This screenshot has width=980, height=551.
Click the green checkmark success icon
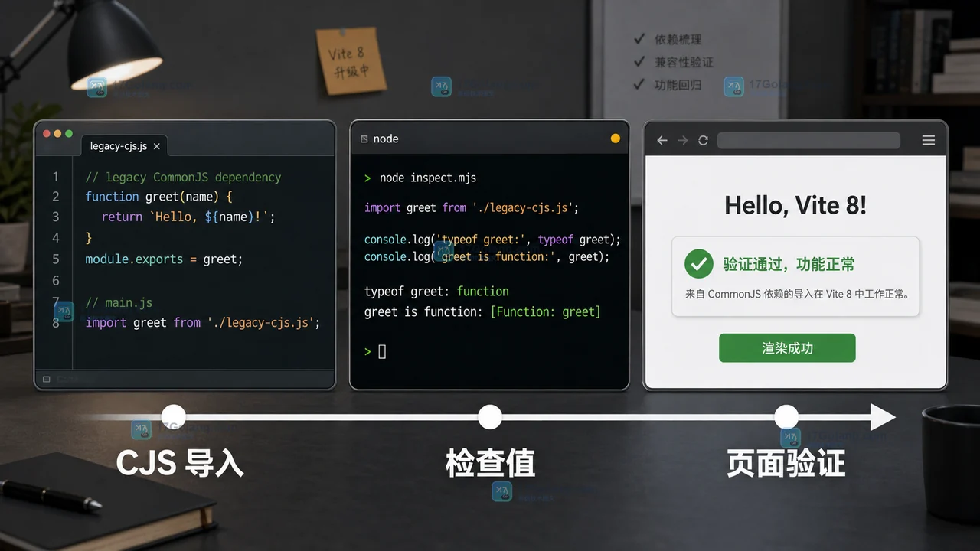pyautogui.click(x=698, y=264)
